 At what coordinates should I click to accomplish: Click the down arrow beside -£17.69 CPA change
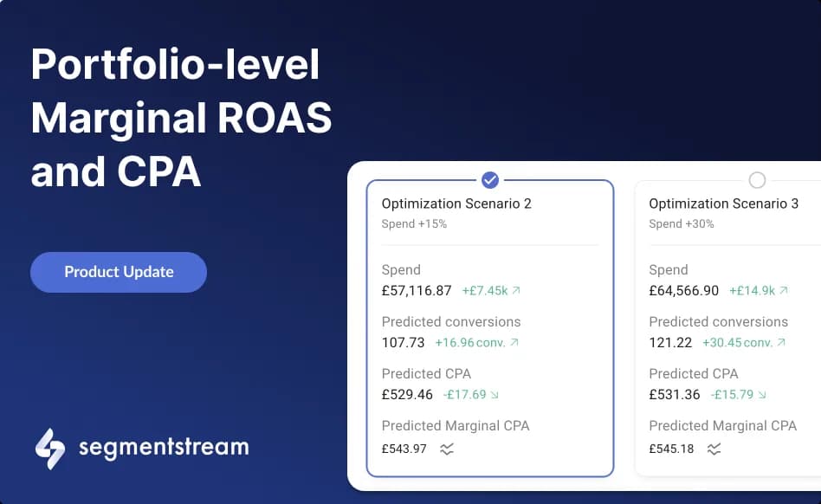494,395
